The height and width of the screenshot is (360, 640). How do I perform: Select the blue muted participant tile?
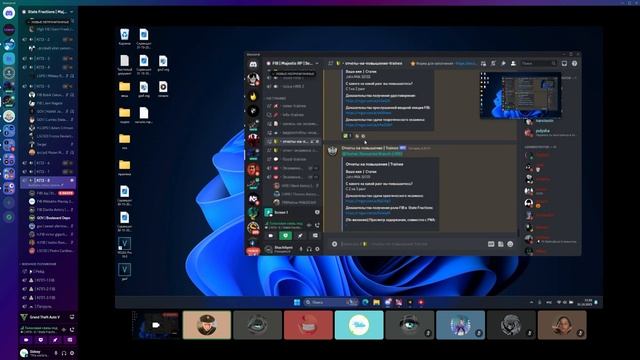point(460,325)
